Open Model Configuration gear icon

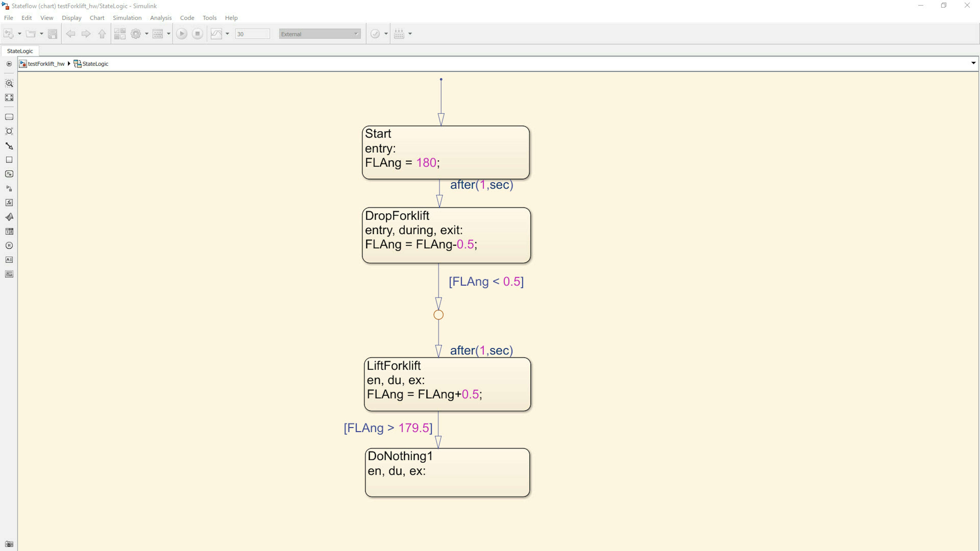136,34
